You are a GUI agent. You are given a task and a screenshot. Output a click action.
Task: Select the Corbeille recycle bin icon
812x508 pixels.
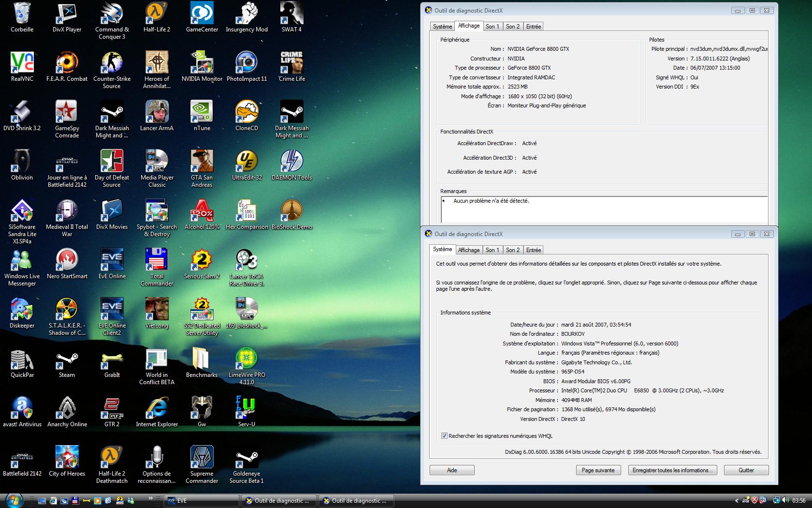[x=22, y=14]
